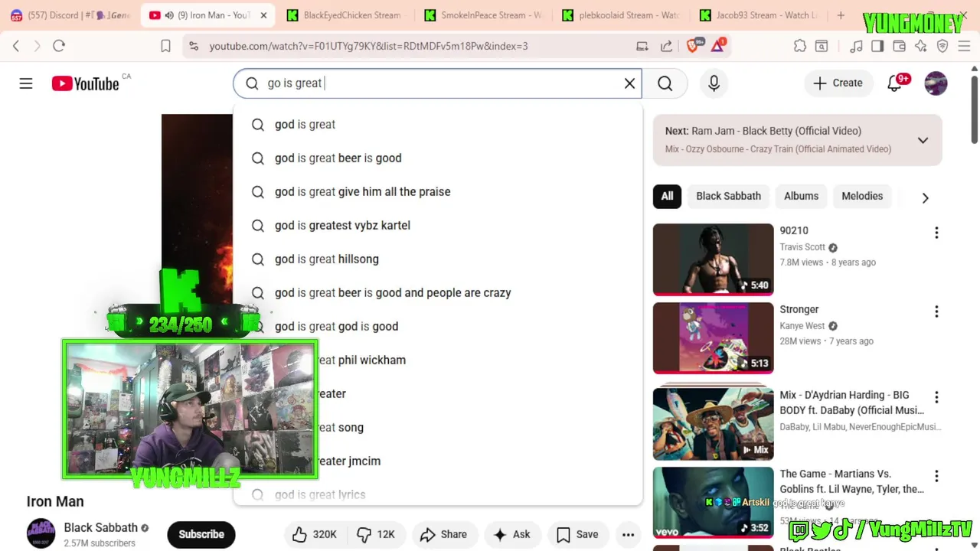The height and width of the screenshot is (551, 980).
Task: Switch to the Discord tab
Action: (x=70, y=15)
